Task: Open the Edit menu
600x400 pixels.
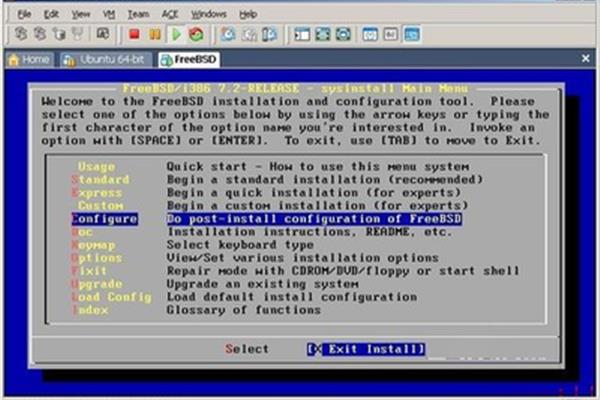Action: (x=51, y=15)
